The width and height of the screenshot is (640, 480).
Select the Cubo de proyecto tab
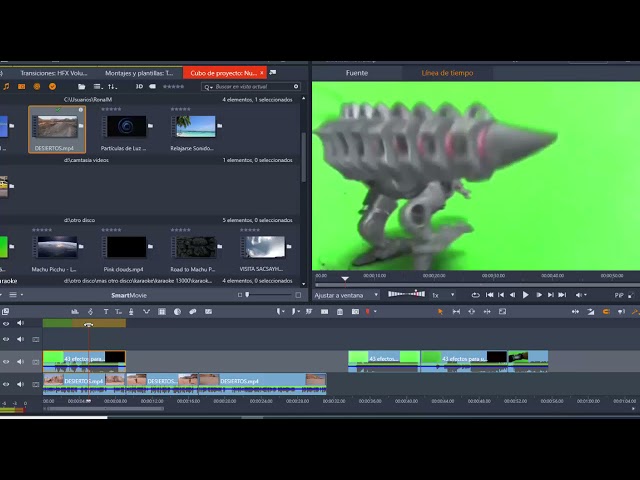[223, 73]
